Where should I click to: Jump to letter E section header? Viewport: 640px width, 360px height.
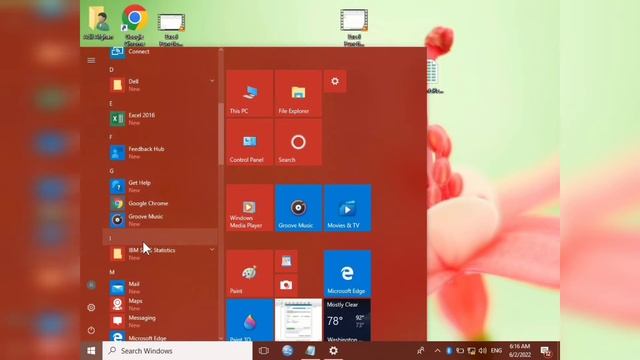(x=111, y=104)
